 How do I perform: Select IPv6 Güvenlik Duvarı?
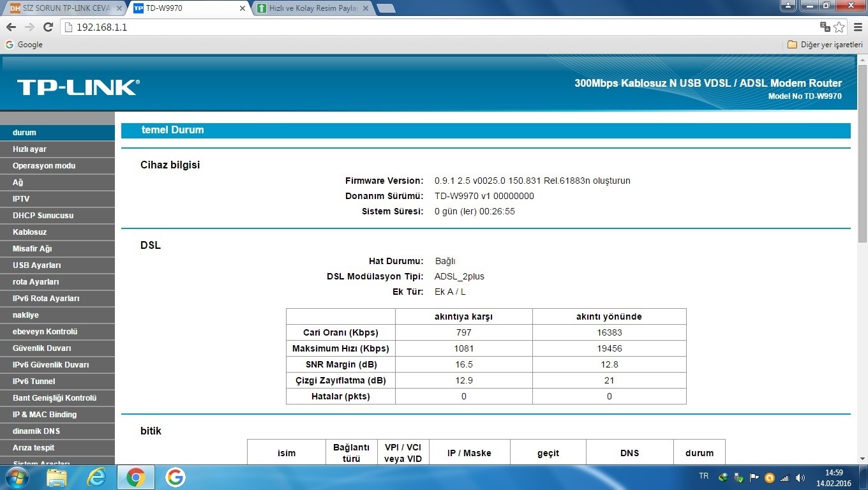(57, 364)
